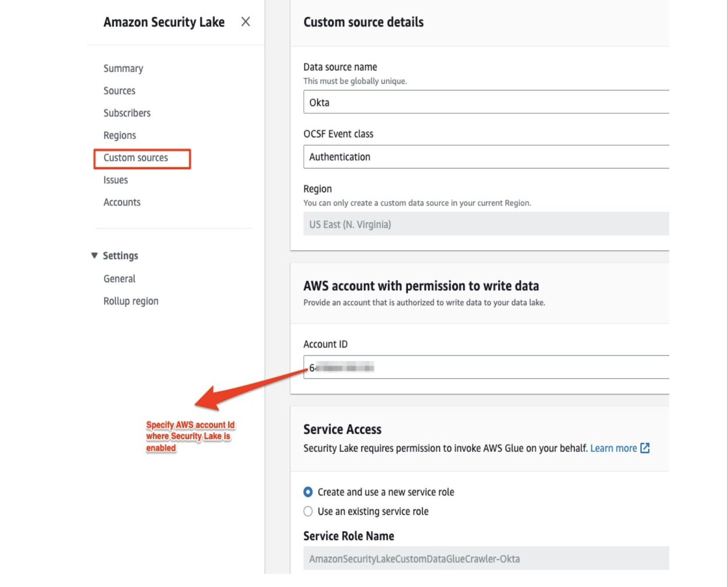Click the Learn more link under Service Access
The width and height of the screenshot is (728, 587).
click(614, 448)
